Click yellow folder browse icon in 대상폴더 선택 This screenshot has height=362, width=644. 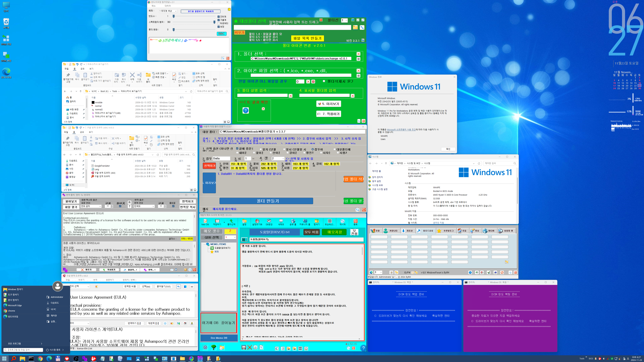(355, 27)
